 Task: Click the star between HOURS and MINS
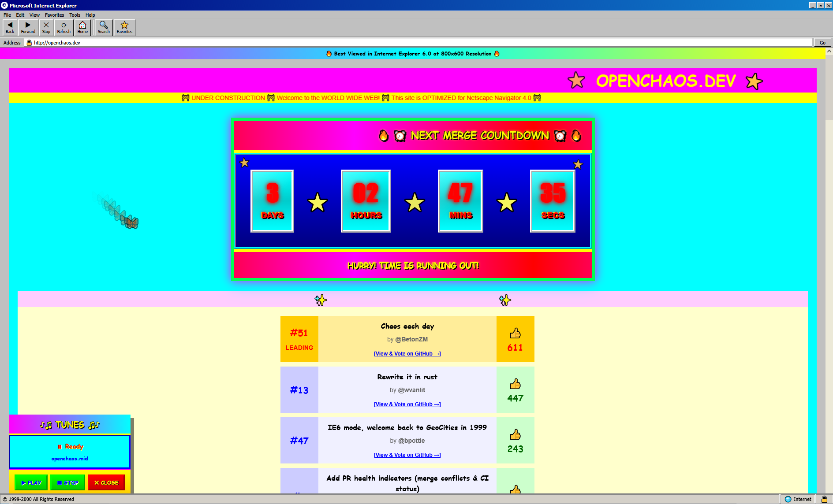415,203
